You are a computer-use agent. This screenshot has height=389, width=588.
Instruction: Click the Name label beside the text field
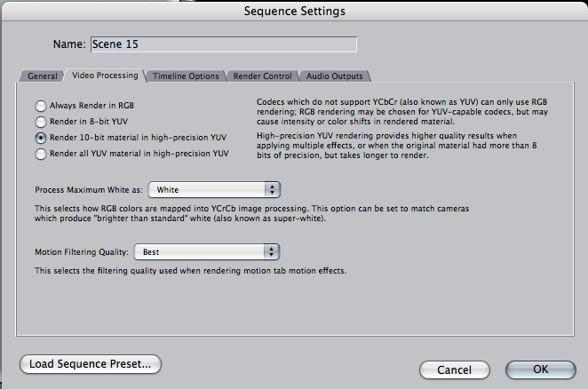[69, 44]
